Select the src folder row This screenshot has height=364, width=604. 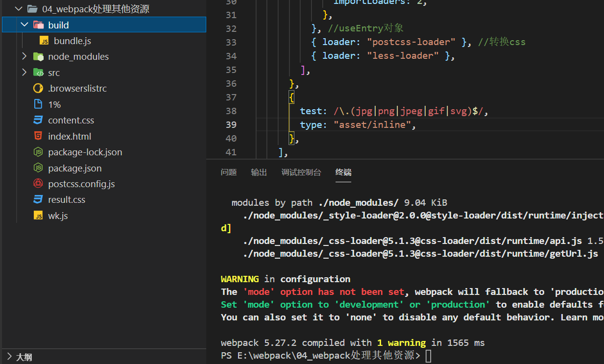(x=104, y=73)
